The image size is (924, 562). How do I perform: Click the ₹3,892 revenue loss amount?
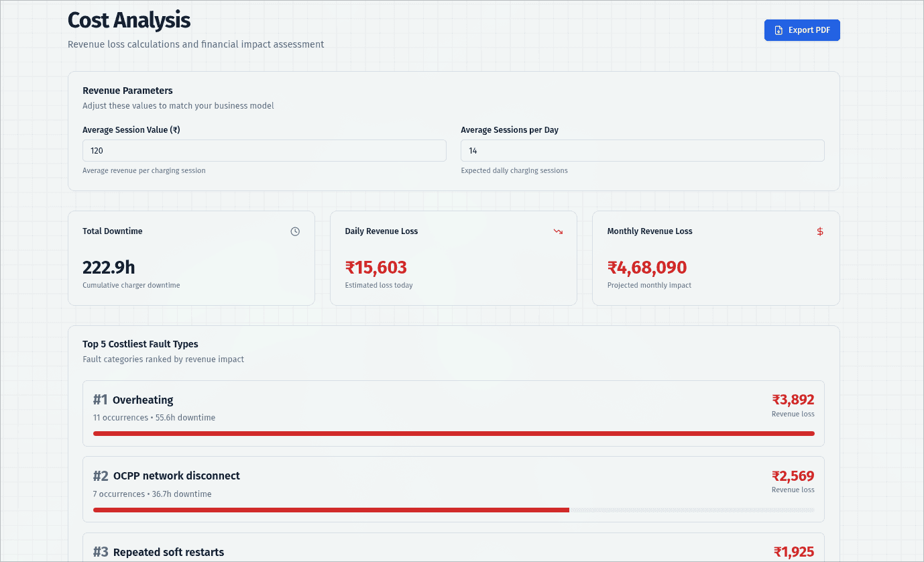tap(793, 400)
